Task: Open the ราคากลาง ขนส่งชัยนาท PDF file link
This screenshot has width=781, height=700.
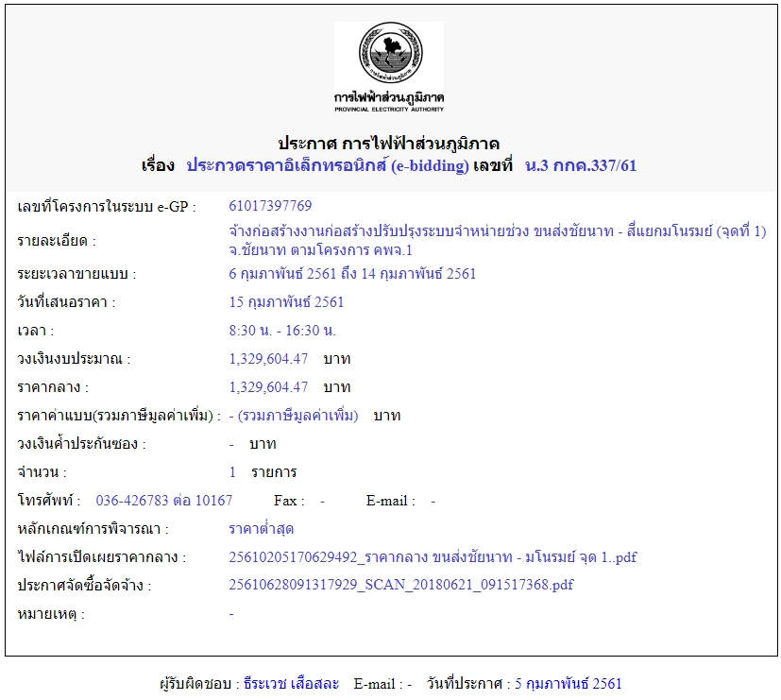Action: (x=433, y=557)
